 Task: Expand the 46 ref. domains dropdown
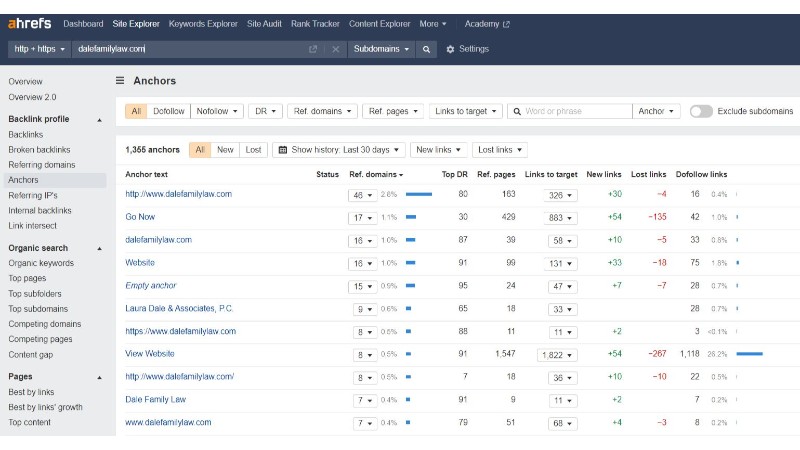[x=363, y=195]
